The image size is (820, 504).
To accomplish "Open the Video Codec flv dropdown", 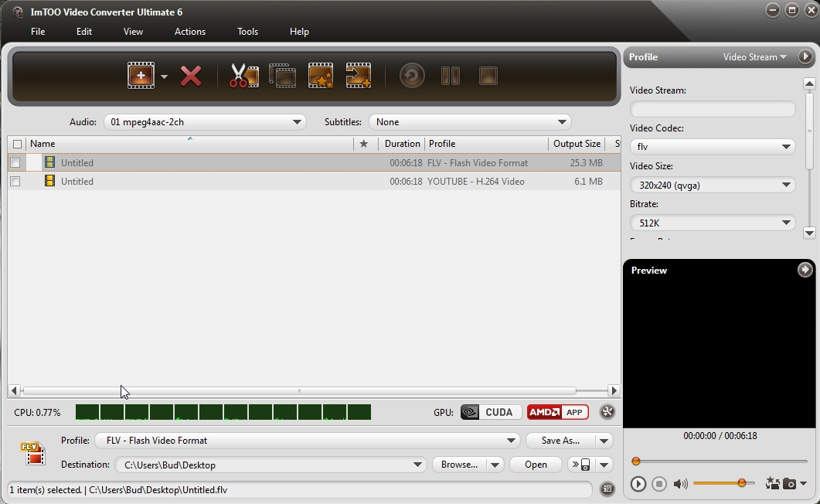I will (x=713, y=147).
